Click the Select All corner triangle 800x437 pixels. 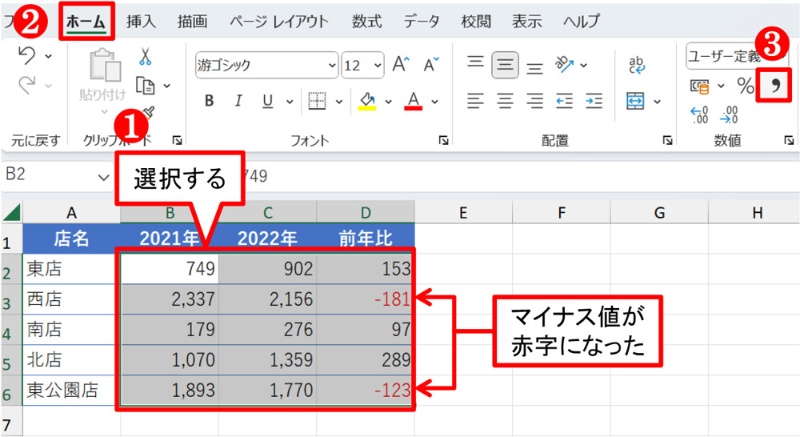(x=11, y=212)
